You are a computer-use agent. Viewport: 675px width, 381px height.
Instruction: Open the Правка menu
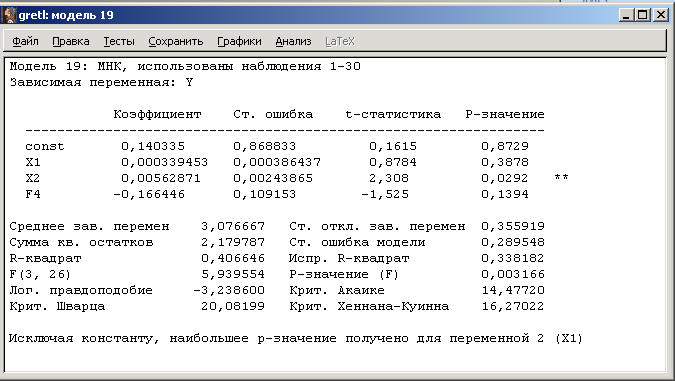71,41
